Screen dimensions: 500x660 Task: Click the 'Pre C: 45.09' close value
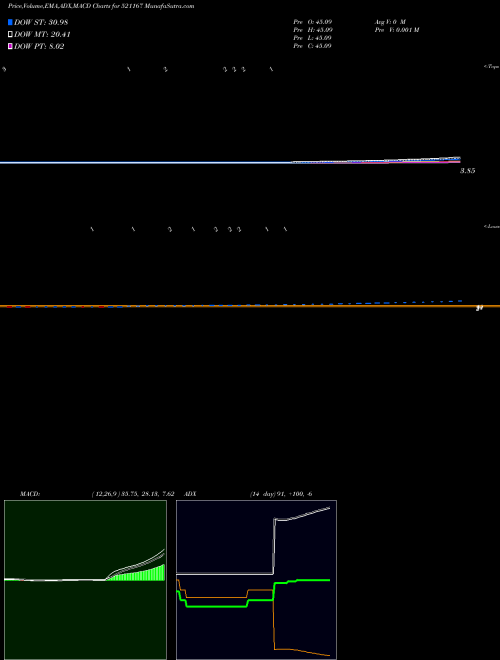(313, 46)
